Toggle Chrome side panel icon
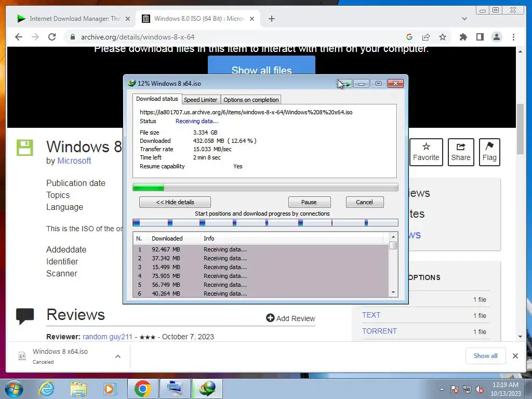Screen dimensions: 532x399 pos(480,37)
